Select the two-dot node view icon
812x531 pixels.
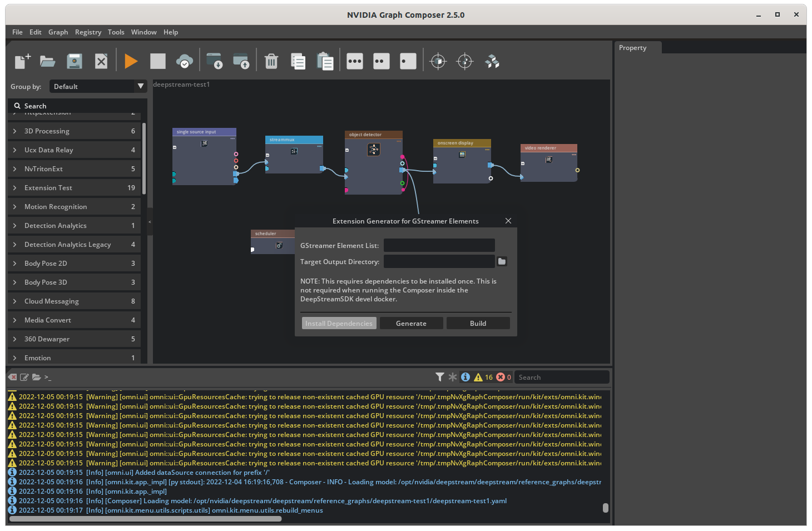[x=382, y=61]
